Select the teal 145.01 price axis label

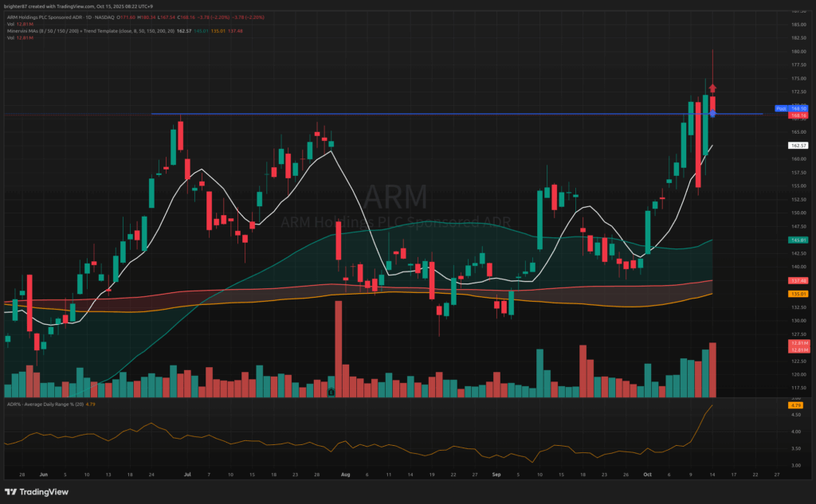click(798, 240)
